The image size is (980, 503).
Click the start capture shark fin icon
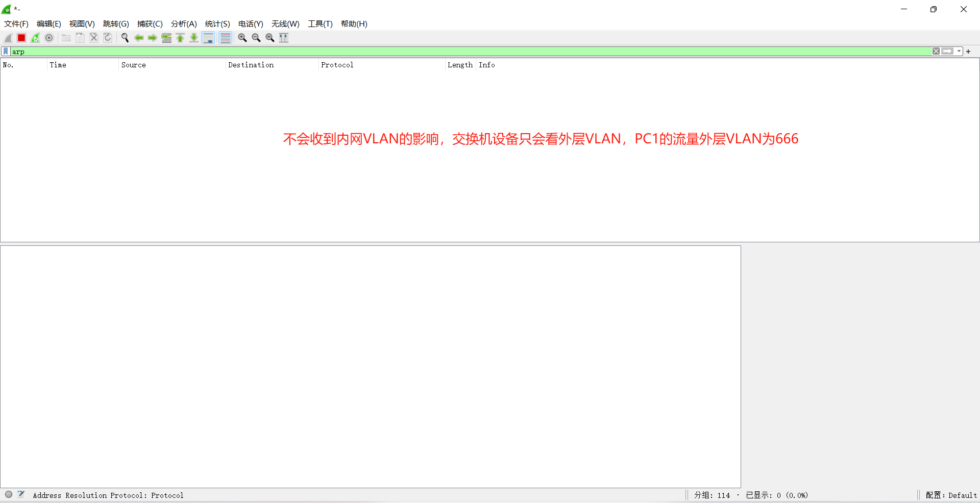(8, 38)
